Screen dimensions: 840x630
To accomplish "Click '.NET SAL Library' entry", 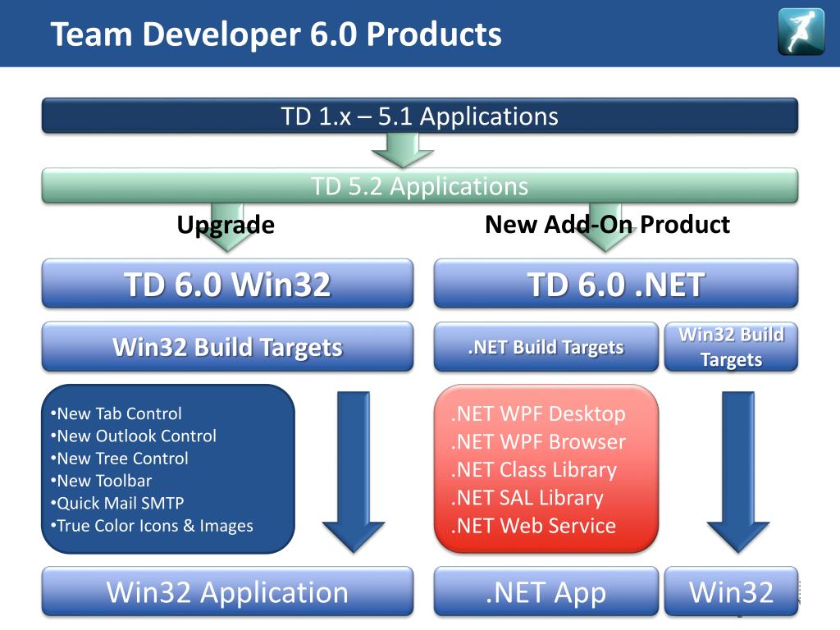I will [x=527, y=498].
